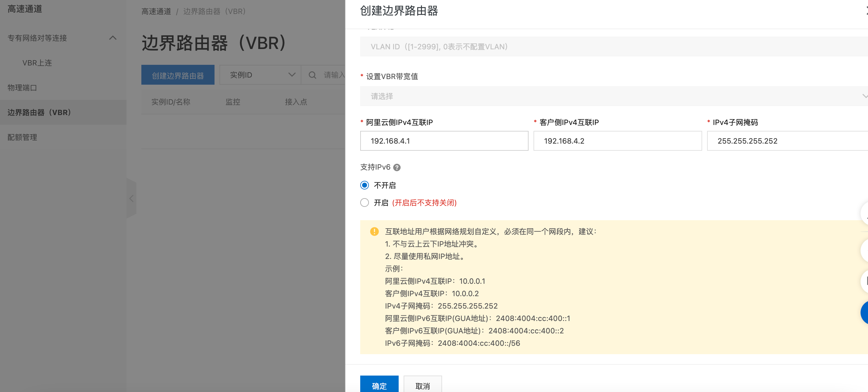Open 配额管理 in the sidebar
Image resolution: width=868 pixels, height=392 pixels.
(22, 137)
